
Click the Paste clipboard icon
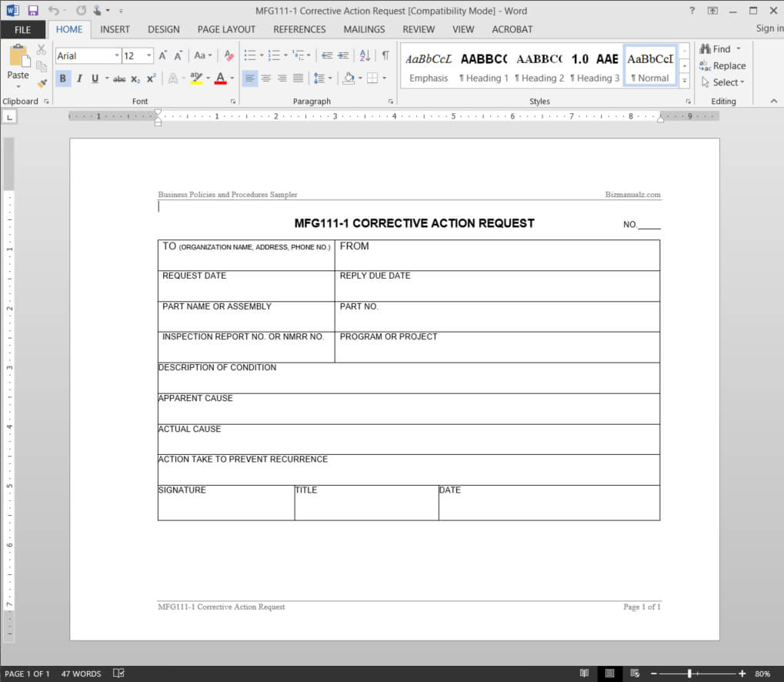point(18,56)
